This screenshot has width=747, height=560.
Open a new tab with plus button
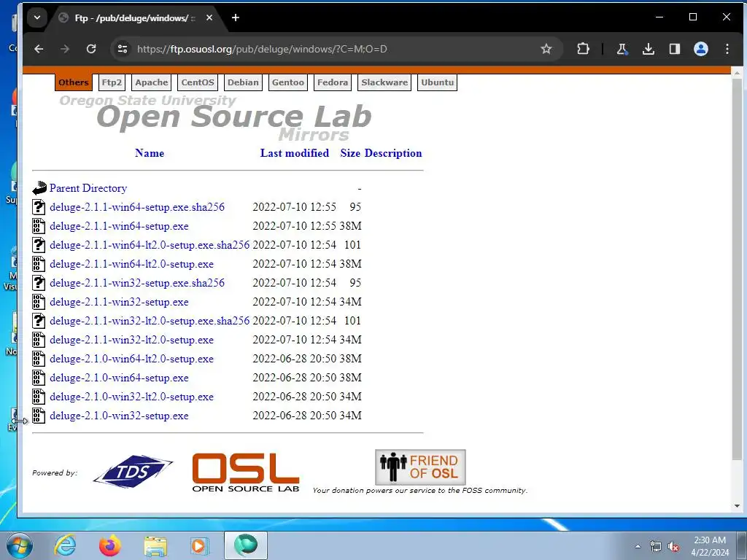pyautogui.click(x=236, y=18)
